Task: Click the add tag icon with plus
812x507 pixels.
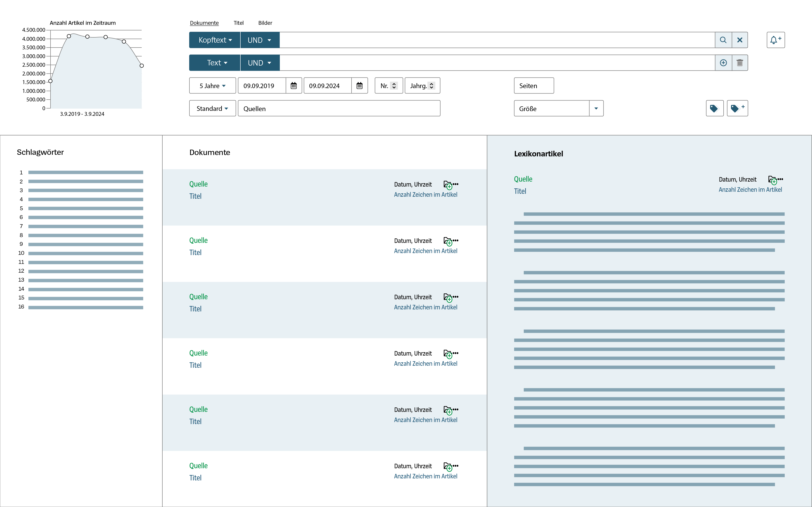Action: (x=737, y=108)
